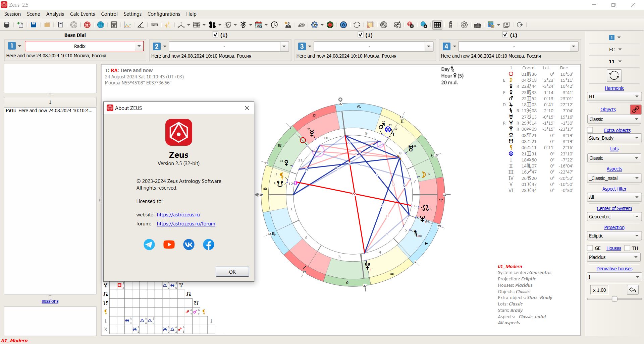The image size is (644, 344).
Task: Click the clock history toolbar icon
Action: tap(274, 25)
